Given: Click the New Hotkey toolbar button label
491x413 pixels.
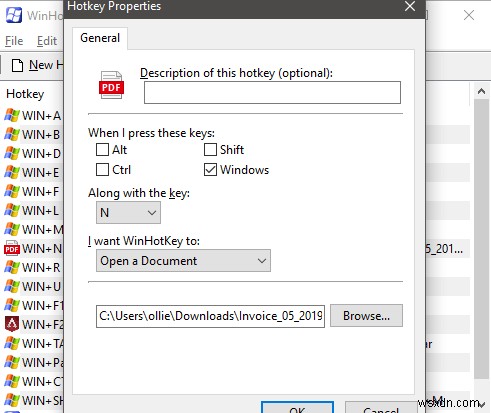Looking at the screenshot, I should (46, 65).
